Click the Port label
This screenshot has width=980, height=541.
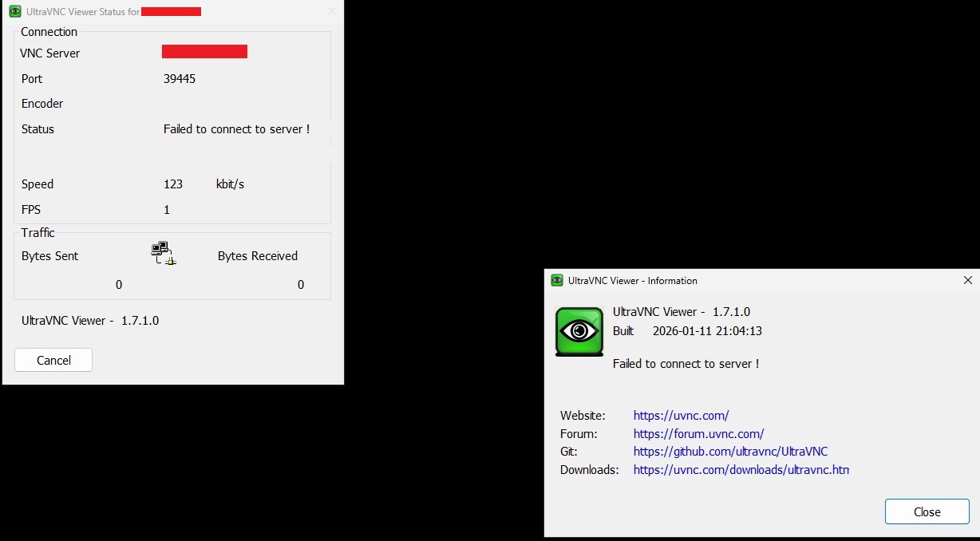point(32,79)
